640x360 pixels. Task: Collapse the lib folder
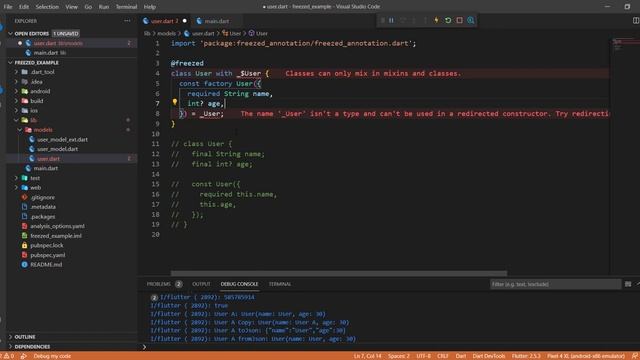(x=33, y=120)
